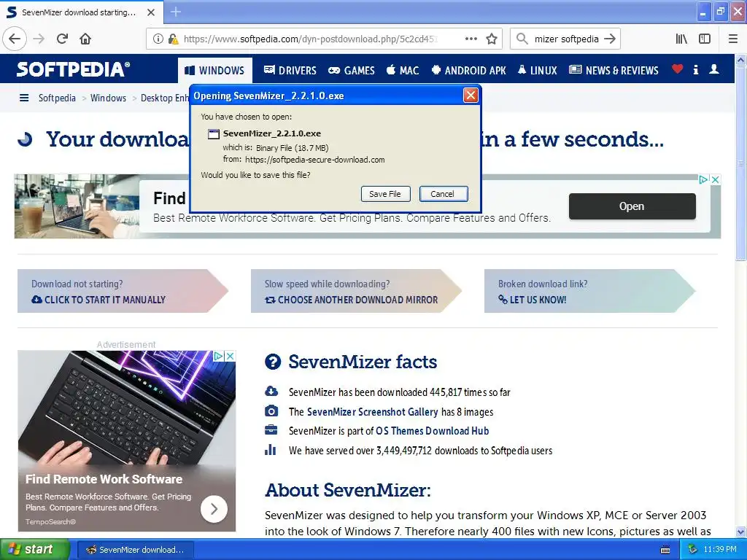Click scrollbar up arrow
Viewport: 747px width, 560px height.
(x=740, y=60)
